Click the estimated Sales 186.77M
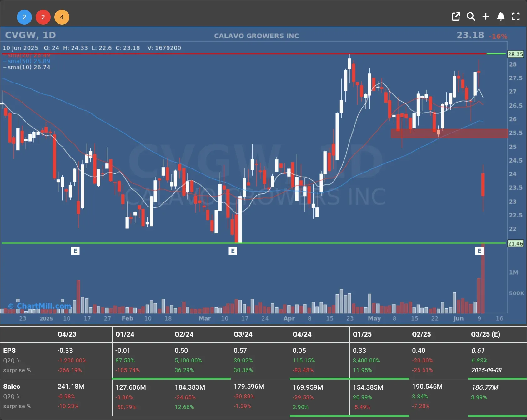The height and width of the screenshot is (420, 527). click(x=485, y=387)
